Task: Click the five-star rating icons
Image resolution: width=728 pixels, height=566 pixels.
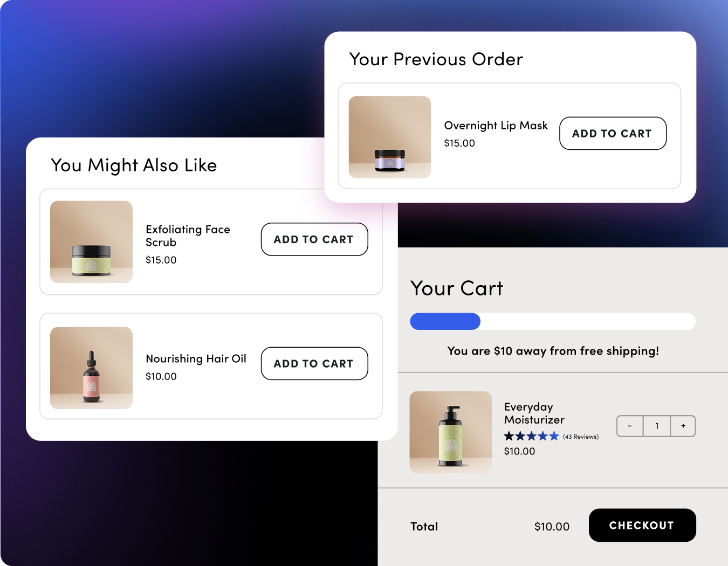Action: (x=531, y=436)
